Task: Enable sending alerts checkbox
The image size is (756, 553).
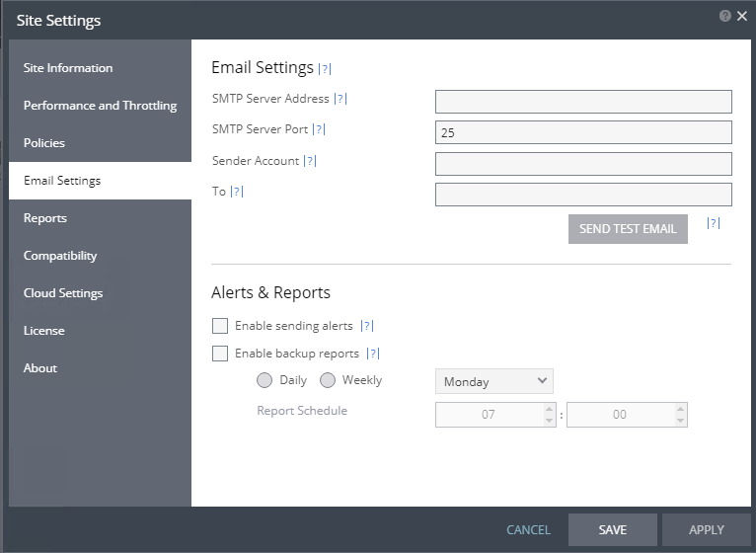Action: [220, 326]
